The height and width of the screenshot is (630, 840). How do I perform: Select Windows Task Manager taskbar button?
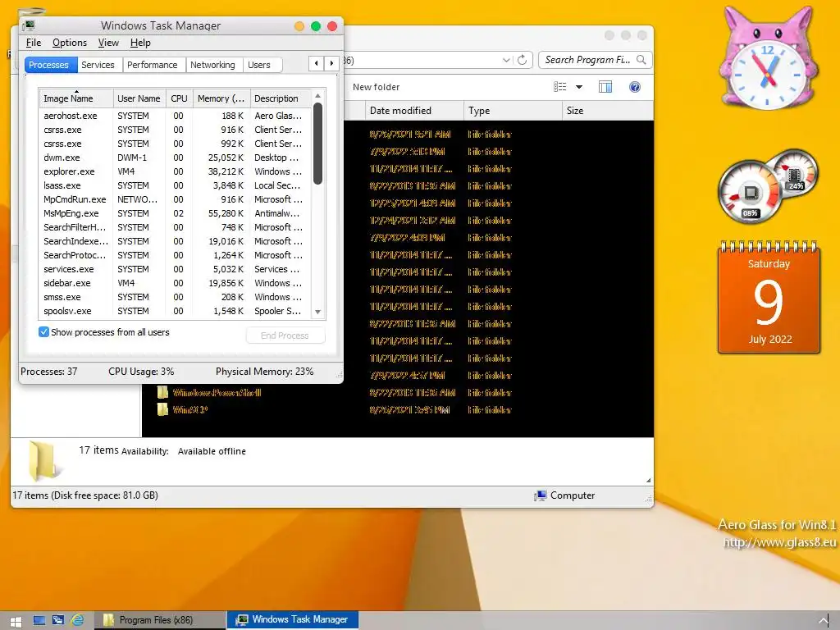(293, 620)
